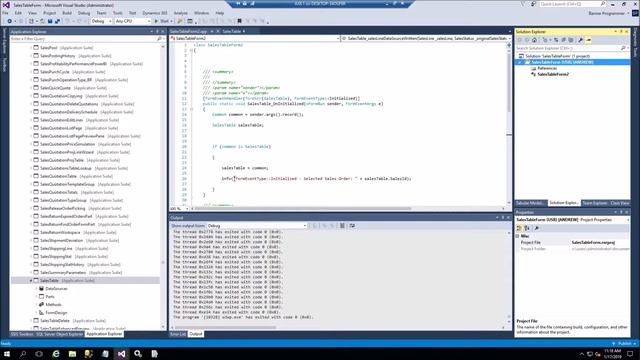Click the Start debugging play button
The image size is (640, 360).
point(156,21)
